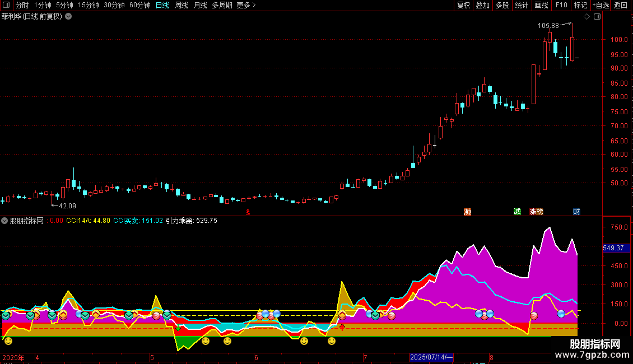Open the diamond marker icon above the chart
Image resolution: width=633 pixels, height=364 pixels.
(587, 17)
